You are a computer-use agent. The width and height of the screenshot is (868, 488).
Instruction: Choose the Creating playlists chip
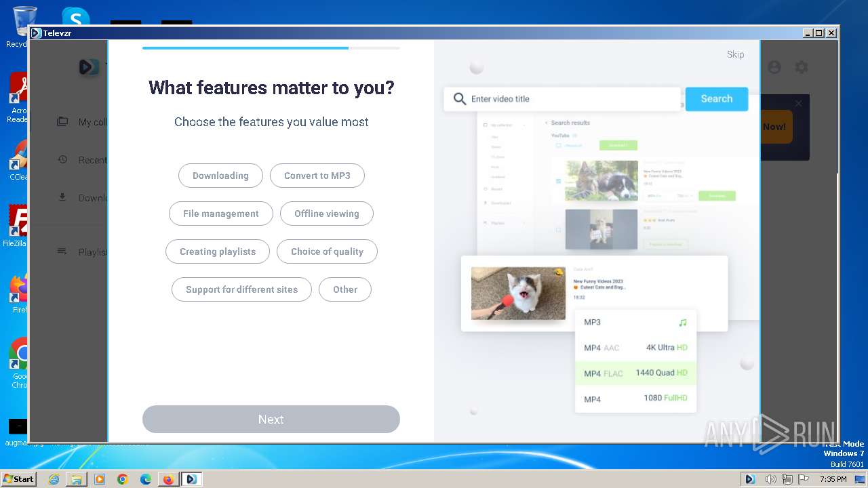[218, 251]
